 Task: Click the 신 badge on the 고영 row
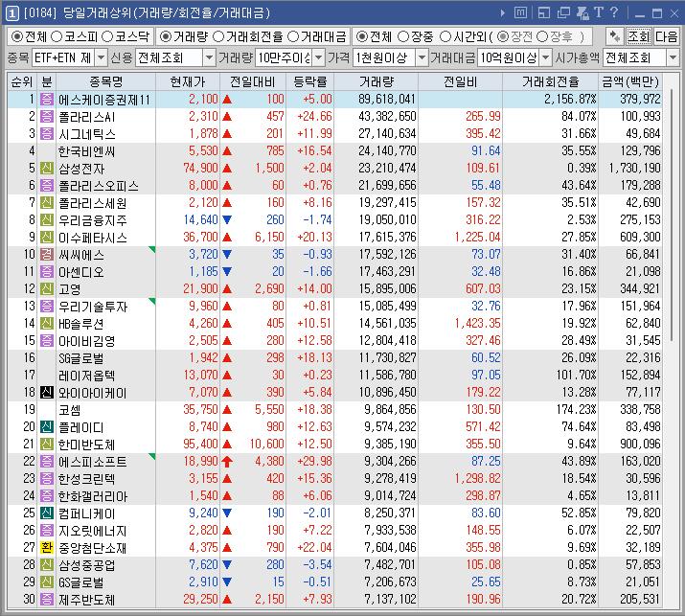(47, 288)
